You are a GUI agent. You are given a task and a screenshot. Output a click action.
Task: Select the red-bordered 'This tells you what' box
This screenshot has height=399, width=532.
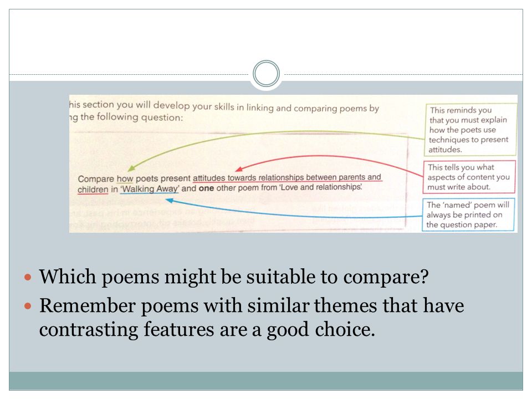coord(469,177)
